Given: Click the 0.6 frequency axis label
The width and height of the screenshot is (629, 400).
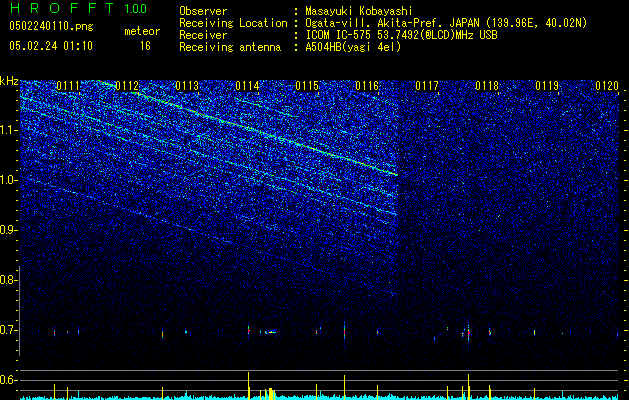Looking at the screenshot, I should (7, 380).
